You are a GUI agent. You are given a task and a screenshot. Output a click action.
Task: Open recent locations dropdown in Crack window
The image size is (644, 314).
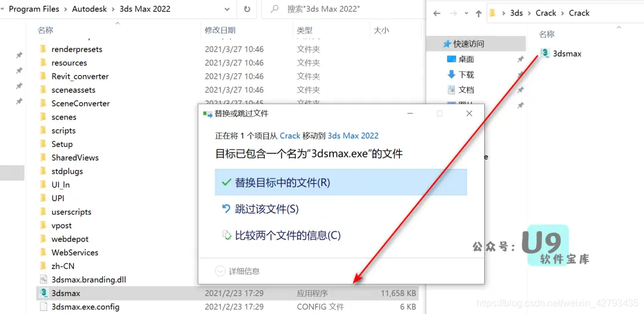pos(466,13)
